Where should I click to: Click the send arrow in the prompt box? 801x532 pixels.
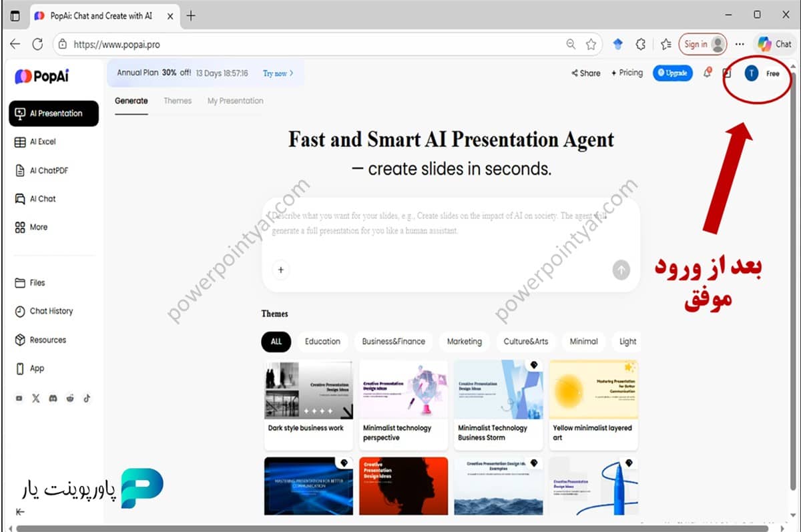[621, 270]
